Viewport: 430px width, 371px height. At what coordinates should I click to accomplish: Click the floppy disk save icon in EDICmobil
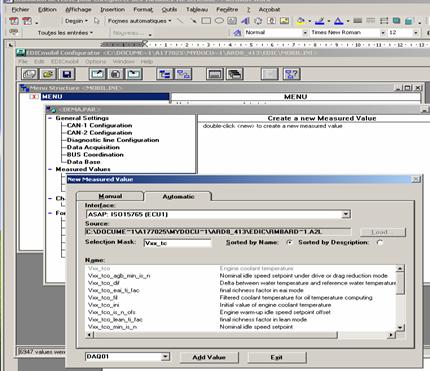67,74
